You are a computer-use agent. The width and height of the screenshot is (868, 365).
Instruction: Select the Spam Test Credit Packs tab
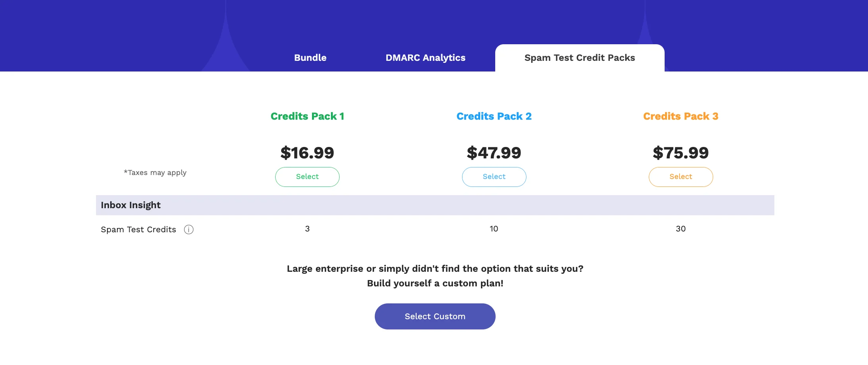click(x=580, y=58)
